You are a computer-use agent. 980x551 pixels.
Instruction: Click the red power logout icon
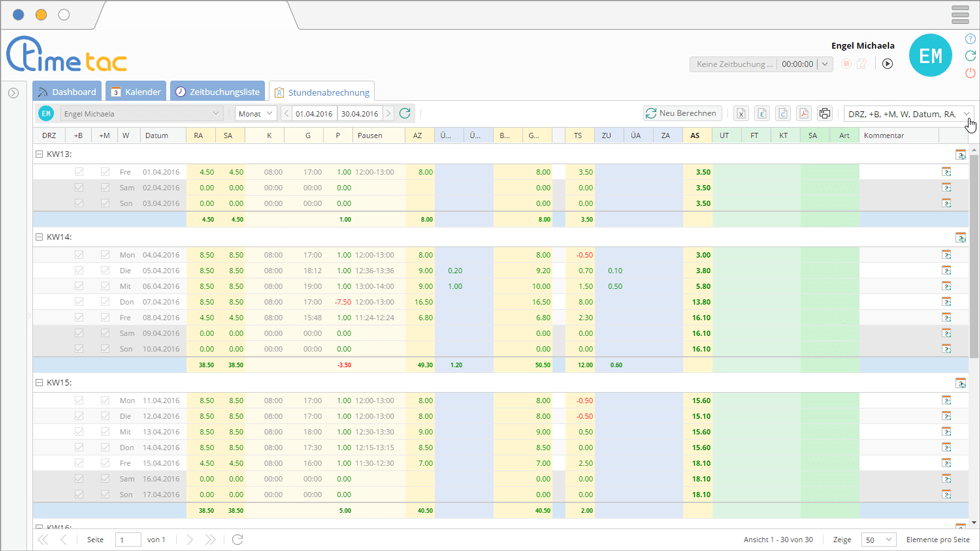970,73
